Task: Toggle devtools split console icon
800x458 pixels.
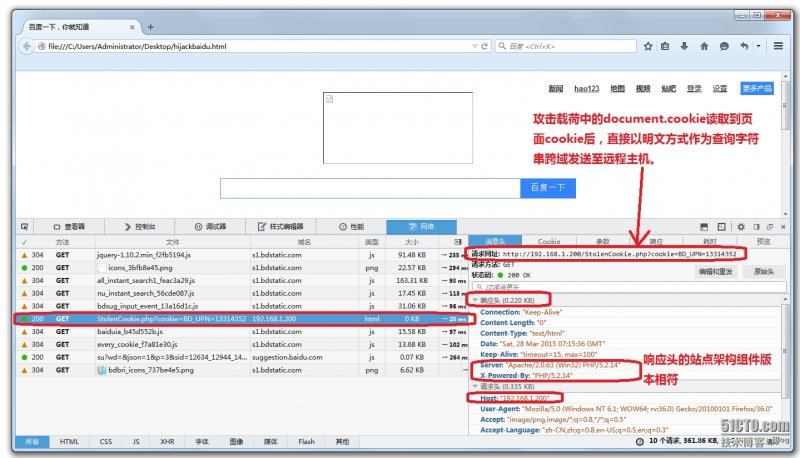Action: (x=704, y=226)
